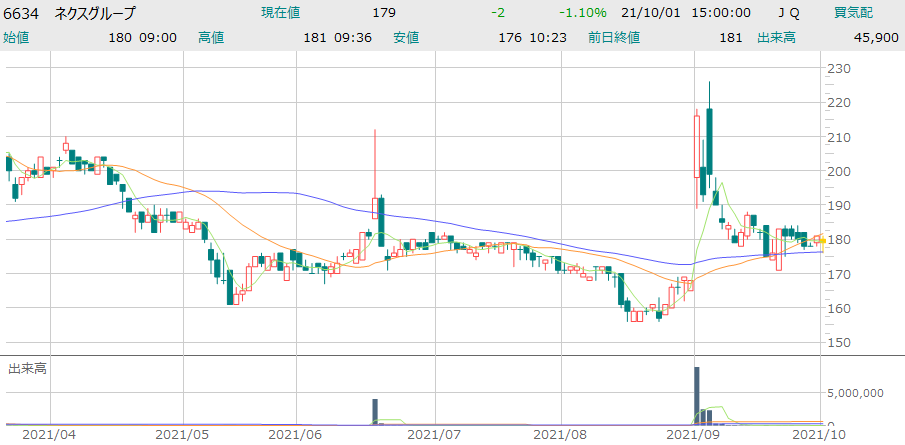Click the June volume spike bar
905x445 pixels.
tap(375, 410)
